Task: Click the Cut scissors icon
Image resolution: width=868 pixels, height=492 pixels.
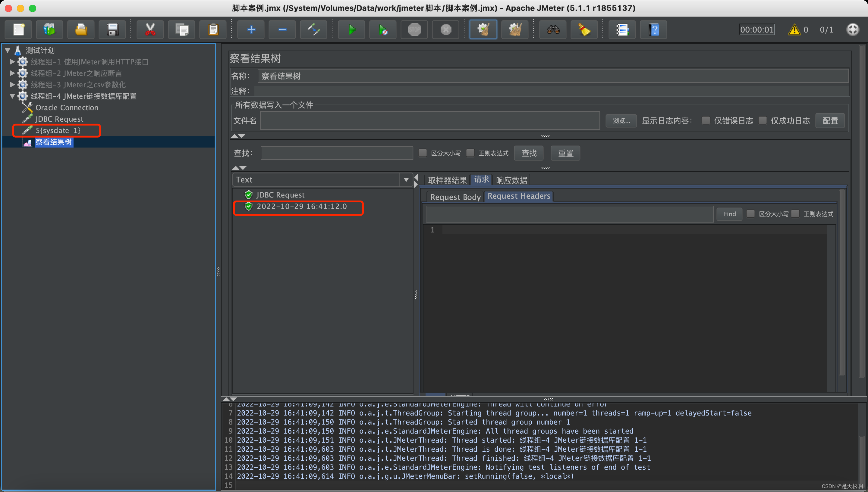Action: 150,30
